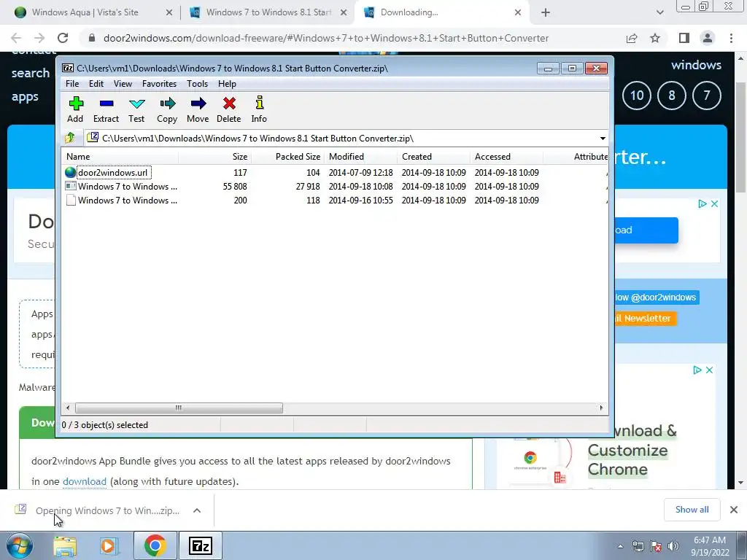Open the Info toolbar icon

259,109
